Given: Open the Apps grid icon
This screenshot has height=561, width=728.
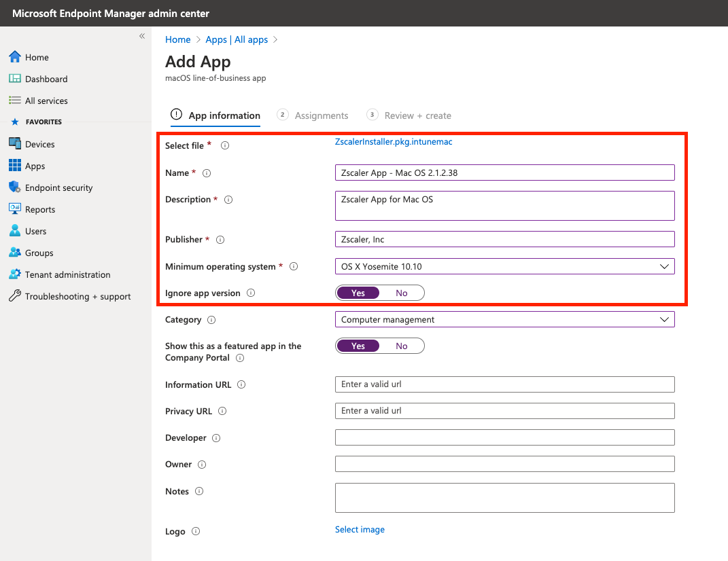Looking at the screenshot, I should pos(15,166).
